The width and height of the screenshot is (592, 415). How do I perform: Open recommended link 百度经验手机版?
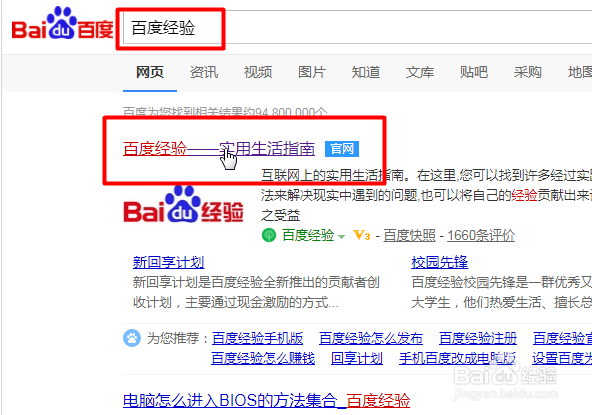257,338
